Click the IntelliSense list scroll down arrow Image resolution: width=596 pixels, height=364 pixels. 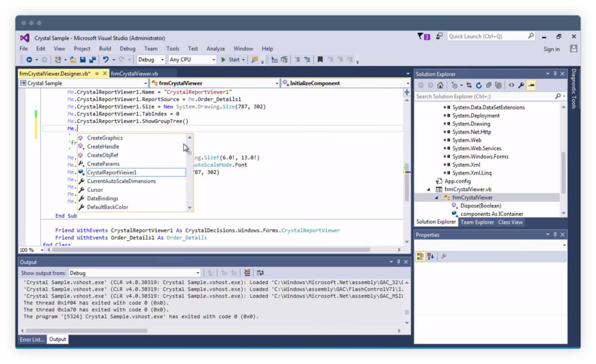(x=189, y=207)
